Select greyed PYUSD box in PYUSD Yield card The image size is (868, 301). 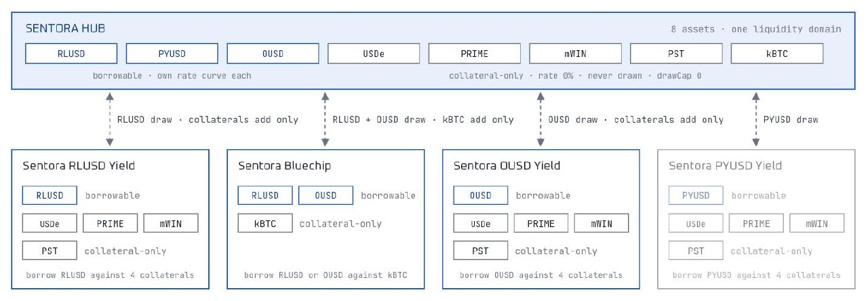(696, 195)
